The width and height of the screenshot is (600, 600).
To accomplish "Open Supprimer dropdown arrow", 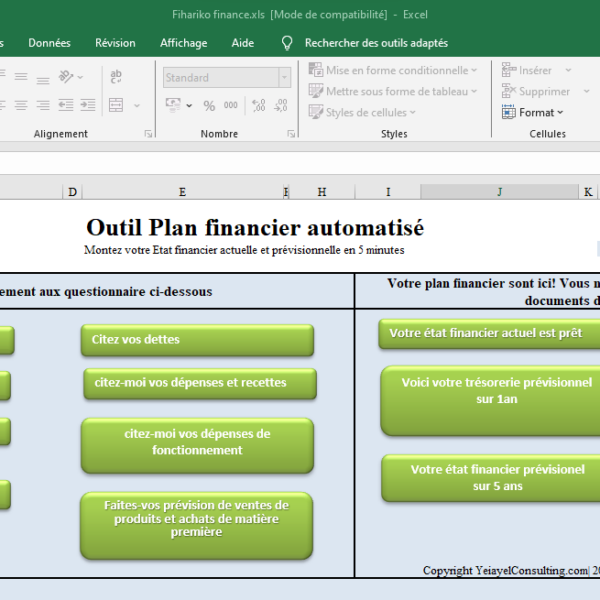I will click(586, 91).
